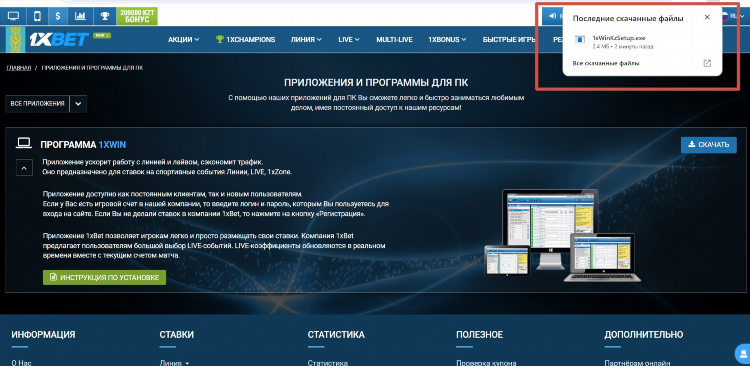Click the dollar sign payments icon
Image resolution: width=750 pixels, height=366 pixels.
tap(58, 16)
